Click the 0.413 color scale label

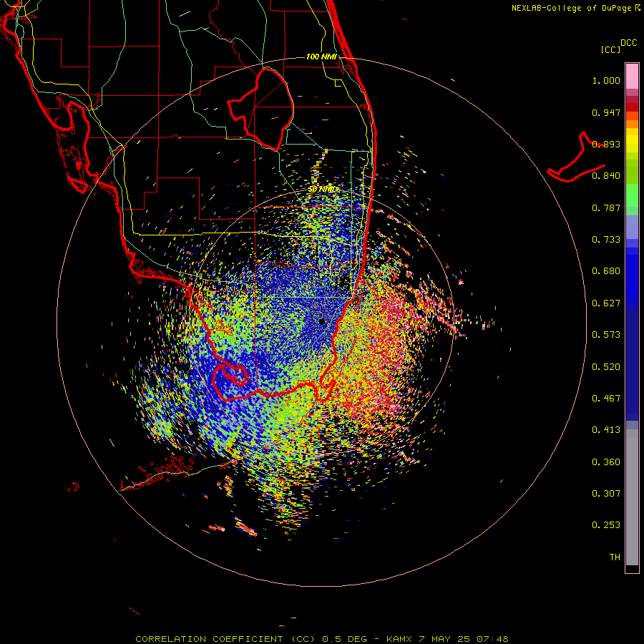tap(606, 430)
